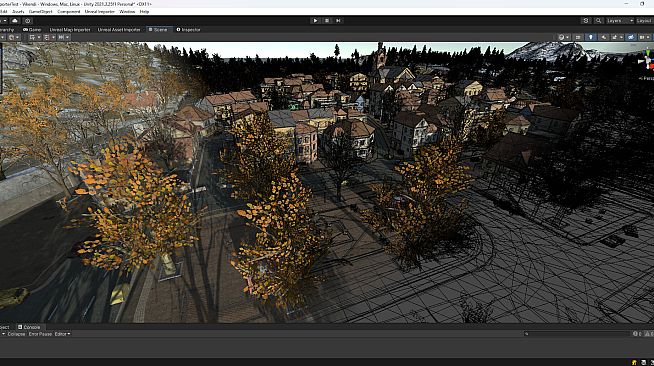Open the version control icon beside cloud
Screen dimensions: 654x366
click(x=28, y=20)
